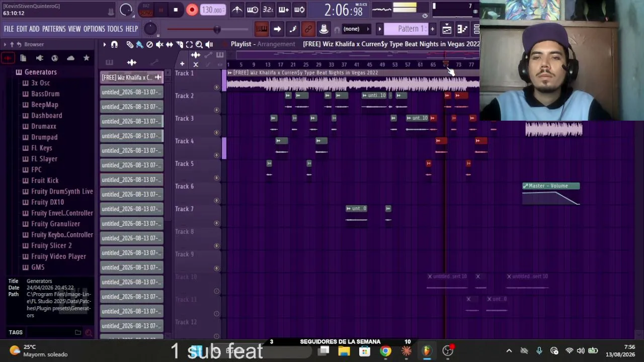This screenshot has width=644, height=362.
Task: Open browser online library globe icon
Action: [55, 58]
